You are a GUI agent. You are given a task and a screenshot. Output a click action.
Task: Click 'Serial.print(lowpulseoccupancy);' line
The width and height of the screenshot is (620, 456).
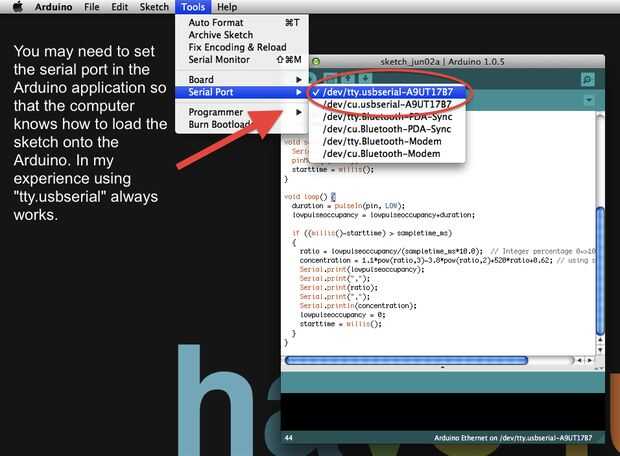(362, 269)
